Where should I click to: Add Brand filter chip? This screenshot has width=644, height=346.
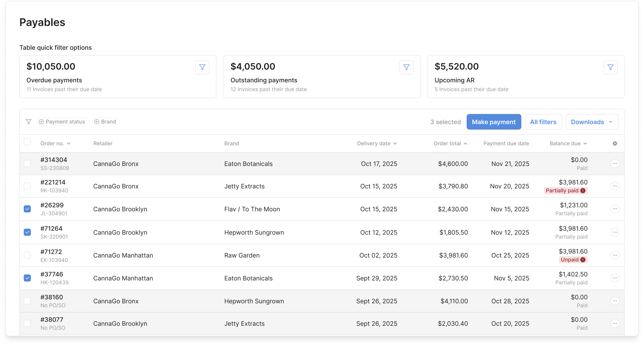tap(106, 121)
